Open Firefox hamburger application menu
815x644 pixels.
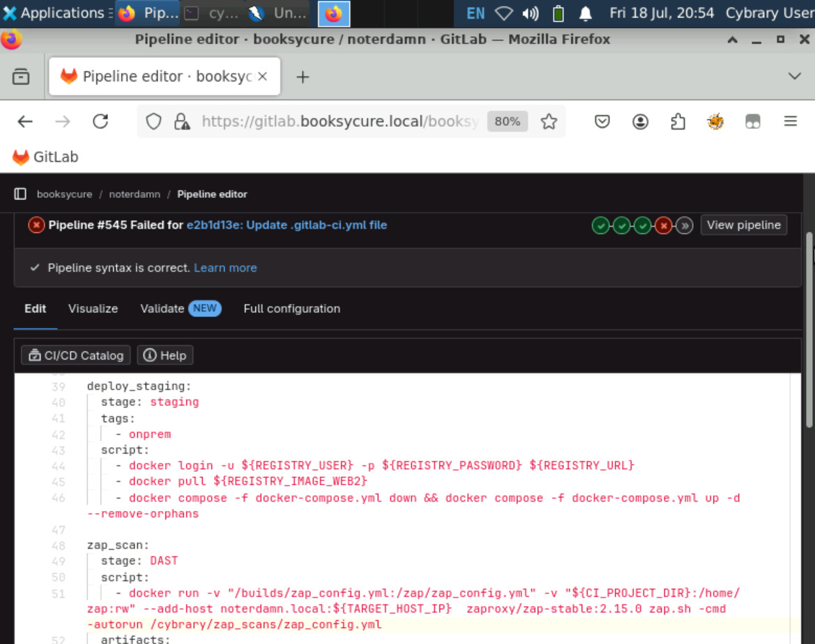[x=790, y=122]
